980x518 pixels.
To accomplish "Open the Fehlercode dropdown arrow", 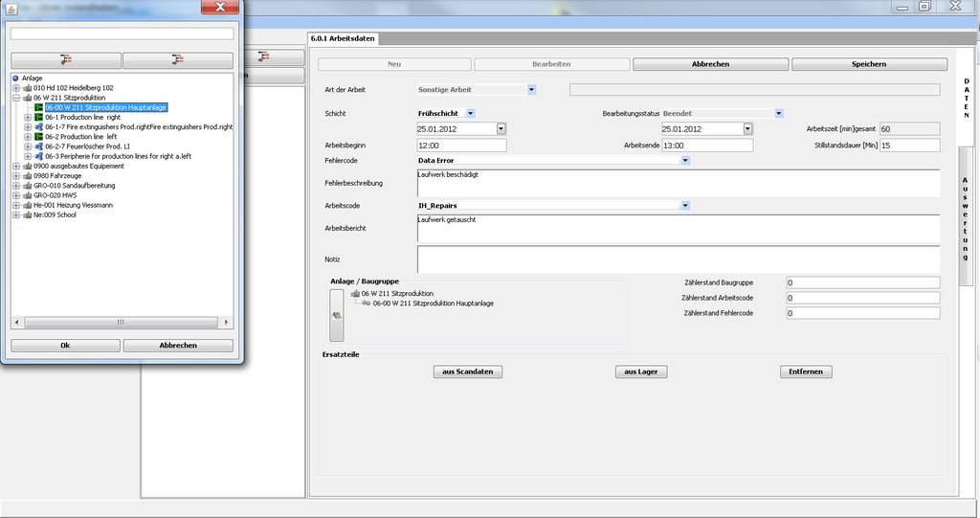I will 685,160.
